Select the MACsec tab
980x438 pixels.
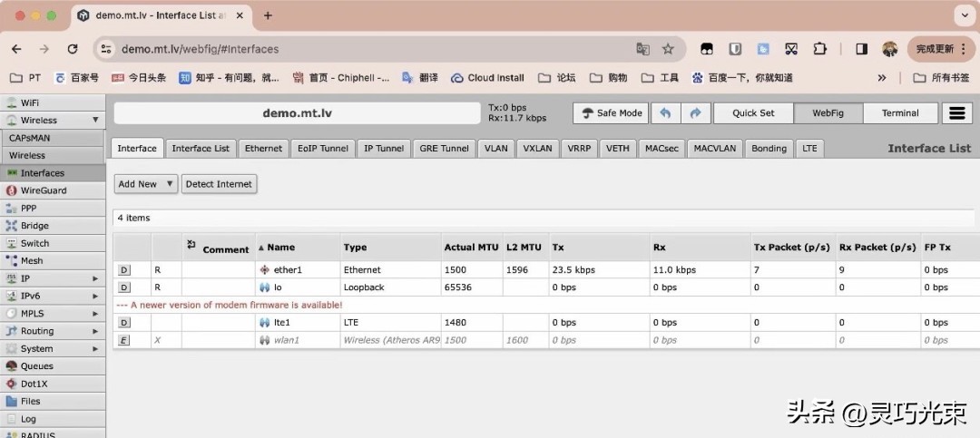pos(661,148)
